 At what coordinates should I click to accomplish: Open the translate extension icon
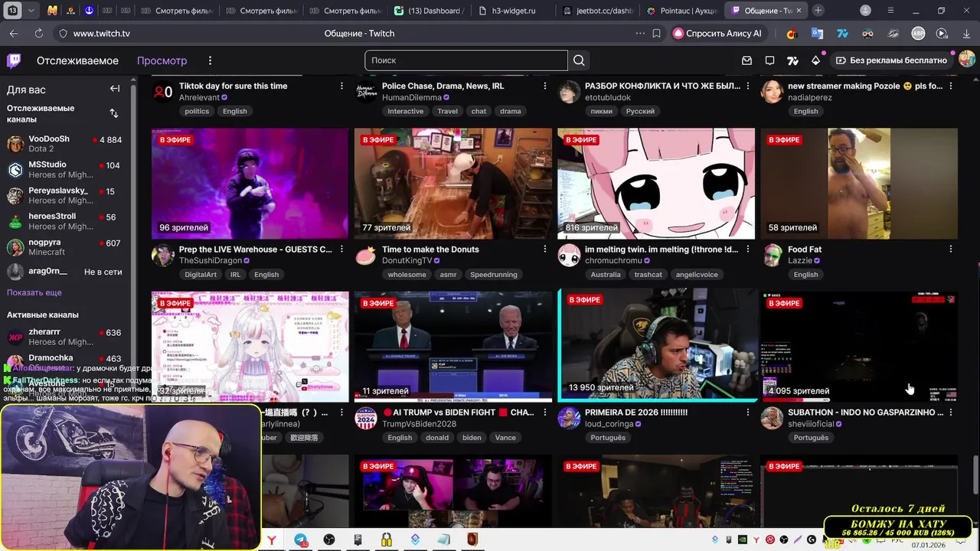click(x=817, y=34)
